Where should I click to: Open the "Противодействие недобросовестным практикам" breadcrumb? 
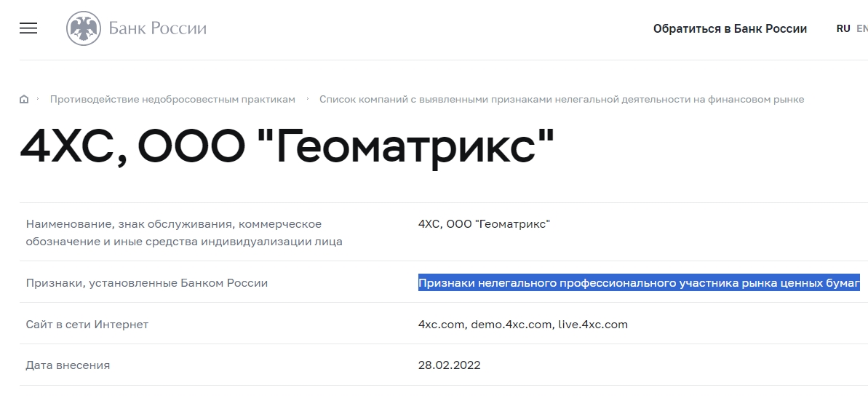coord(172,100)
